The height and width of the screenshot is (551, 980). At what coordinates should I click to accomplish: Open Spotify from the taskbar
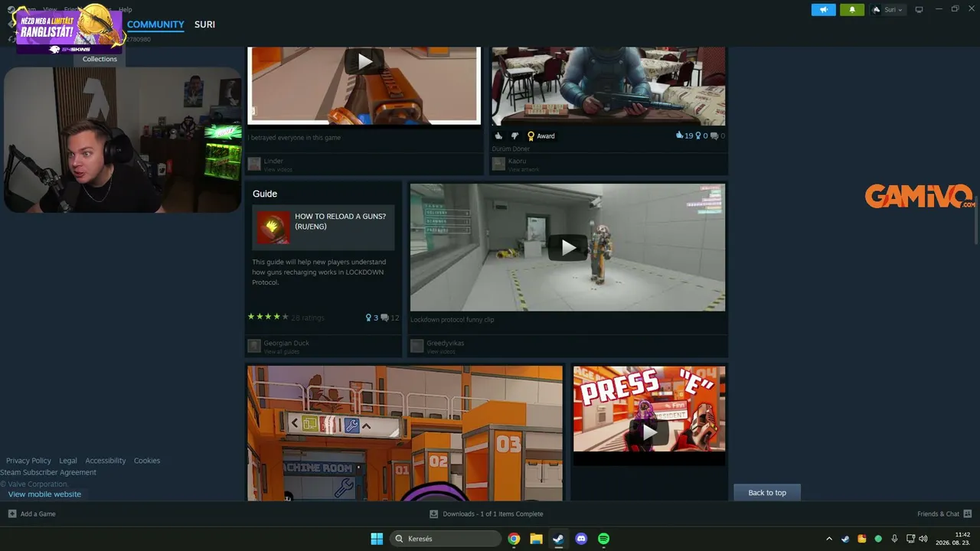point(603,539)
